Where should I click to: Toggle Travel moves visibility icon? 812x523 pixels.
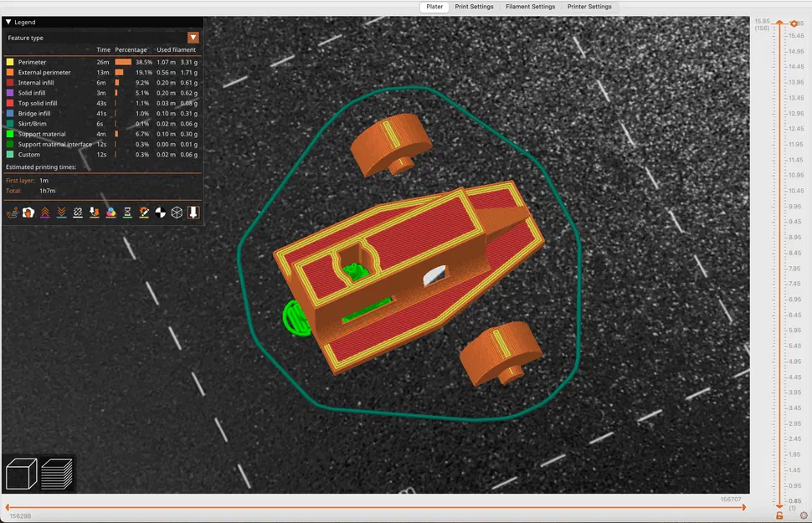[x=12, y=213]
